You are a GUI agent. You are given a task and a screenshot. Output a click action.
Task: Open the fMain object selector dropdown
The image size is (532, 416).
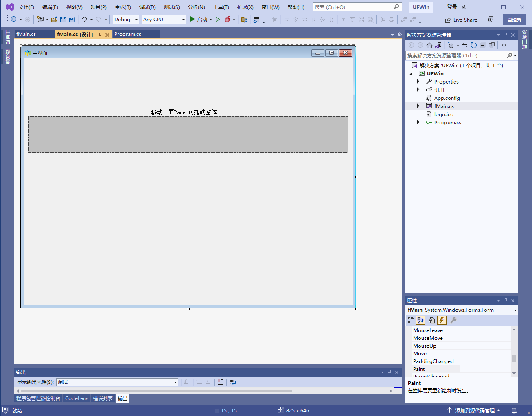point(515,310)
